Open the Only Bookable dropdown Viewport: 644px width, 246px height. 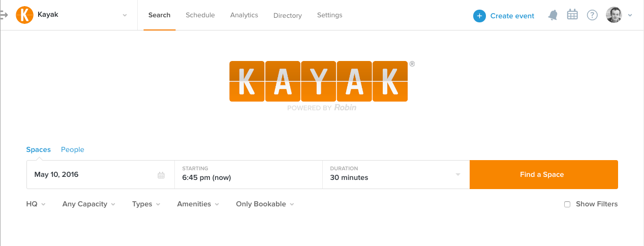point(264,204)
